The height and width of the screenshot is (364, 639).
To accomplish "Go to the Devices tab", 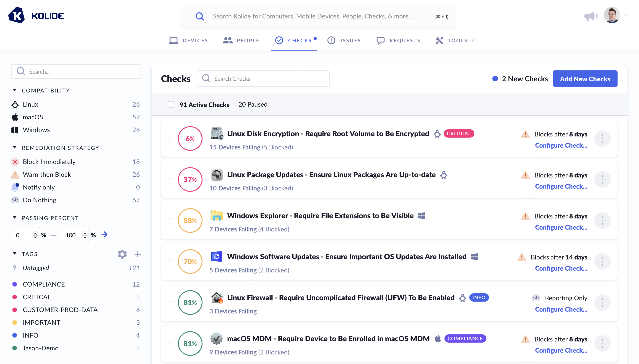I will tap(188, 41).
